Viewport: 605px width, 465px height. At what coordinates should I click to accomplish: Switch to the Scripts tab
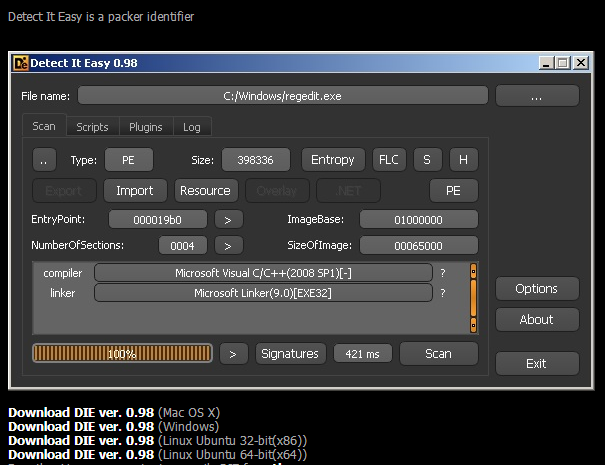coord(92,127)
